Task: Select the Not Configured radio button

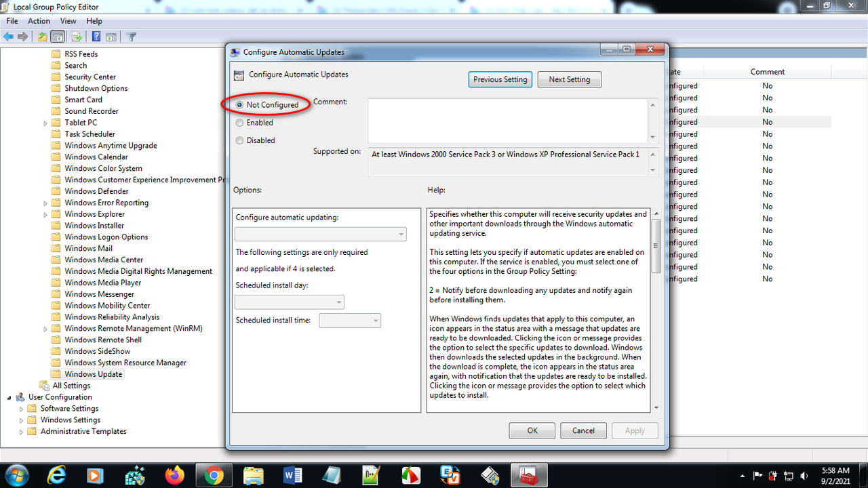Action: 239,105
